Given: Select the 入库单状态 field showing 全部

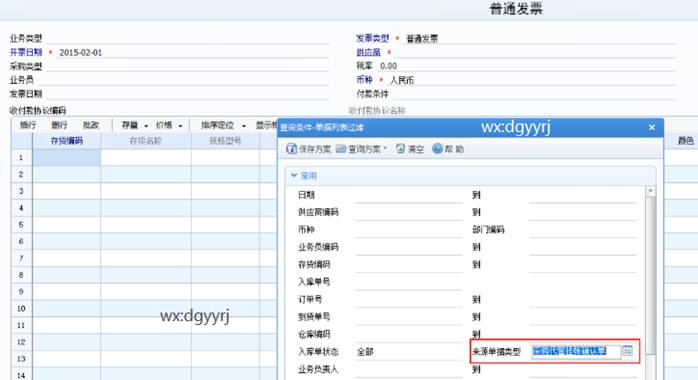Looking at the screenshot, I should [409, 352].
